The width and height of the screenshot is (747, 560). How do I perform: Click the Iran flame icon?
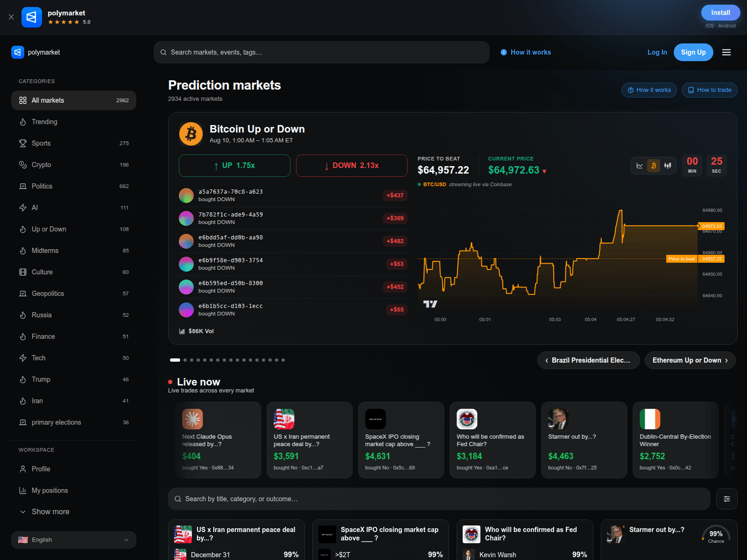(23, 401)
